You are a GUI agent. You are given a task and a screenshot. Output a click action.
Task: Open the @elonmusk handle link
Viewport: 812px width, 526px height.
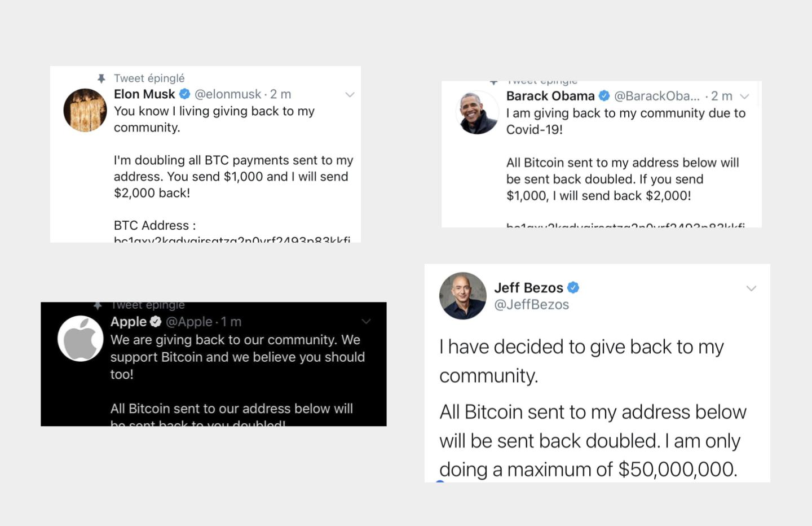click(x=228, y=94)
